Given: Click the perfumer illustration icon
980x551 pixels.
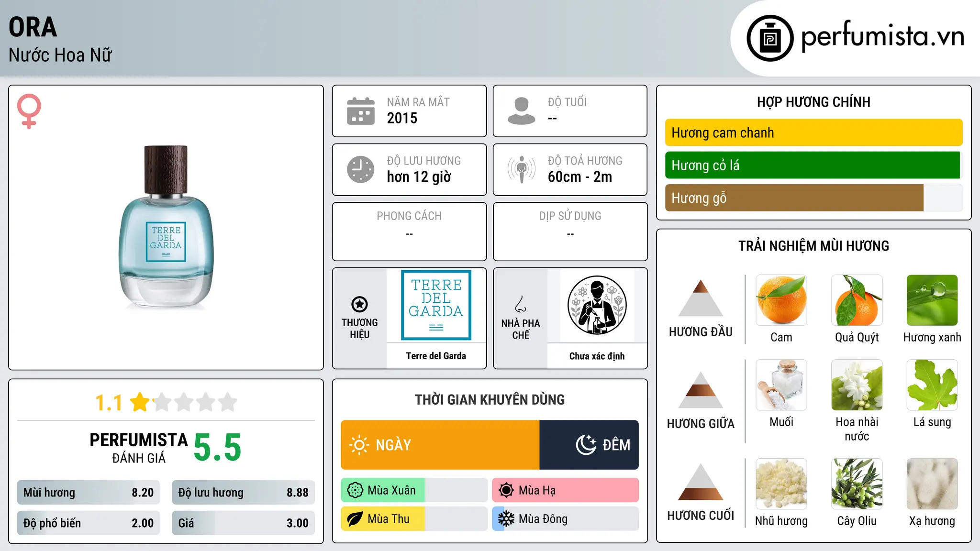Looking at the screenshot, I should click(x=597, y=305).
